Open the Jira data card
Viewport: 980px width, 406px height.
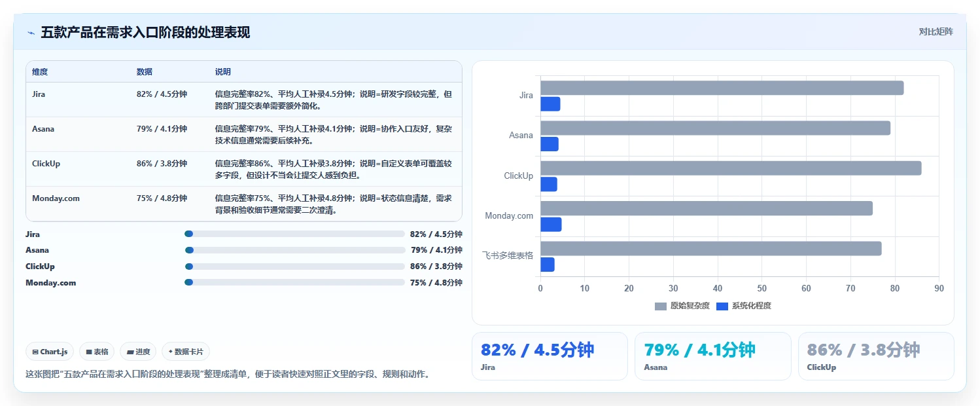point(550,356)
